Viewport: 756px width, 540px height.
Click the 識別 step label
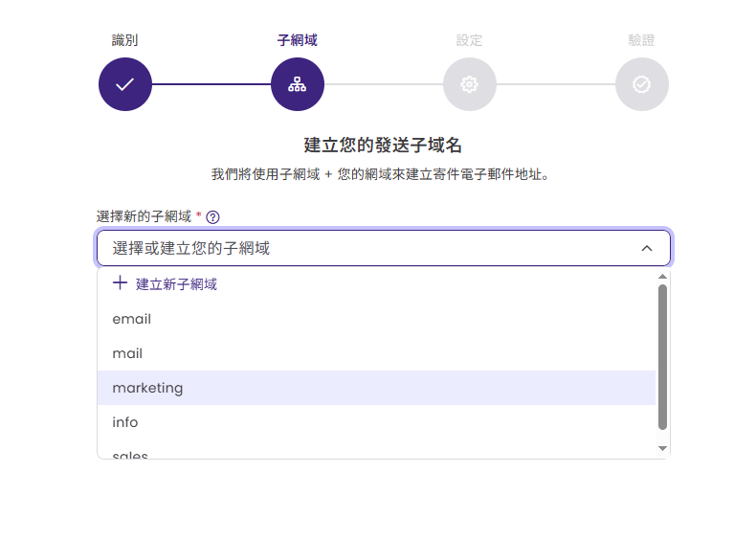124,40
